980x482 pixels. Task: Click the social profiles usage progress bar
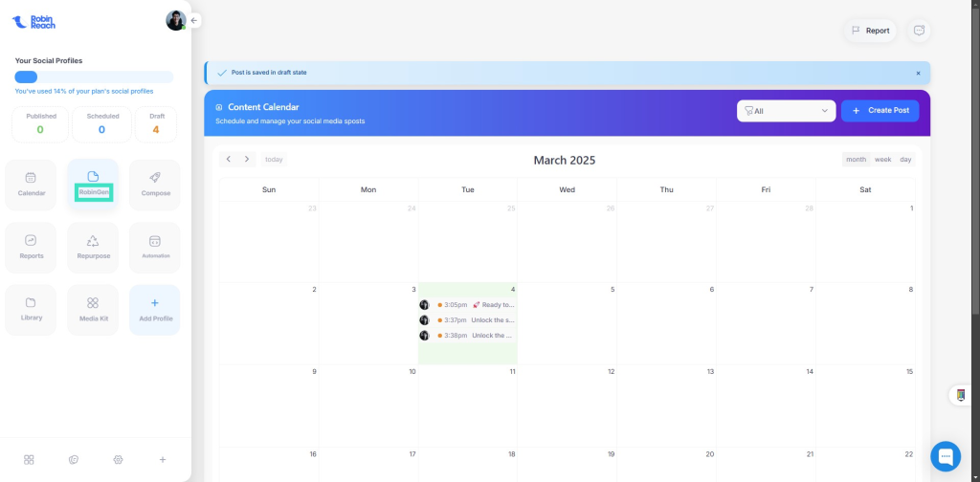point(95,77)
